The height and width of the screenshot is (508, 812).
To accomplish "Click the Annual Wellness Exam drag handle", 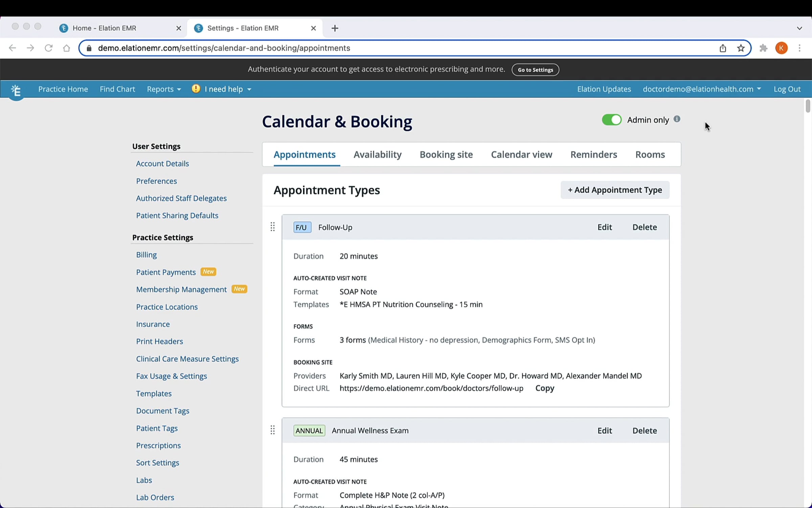I will pos(272,430).
